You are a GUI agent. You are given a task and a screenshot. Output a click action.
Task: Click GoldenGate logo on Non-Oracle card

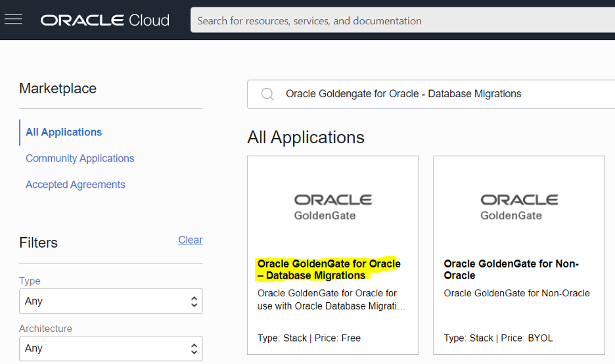[x=519, y=207]
